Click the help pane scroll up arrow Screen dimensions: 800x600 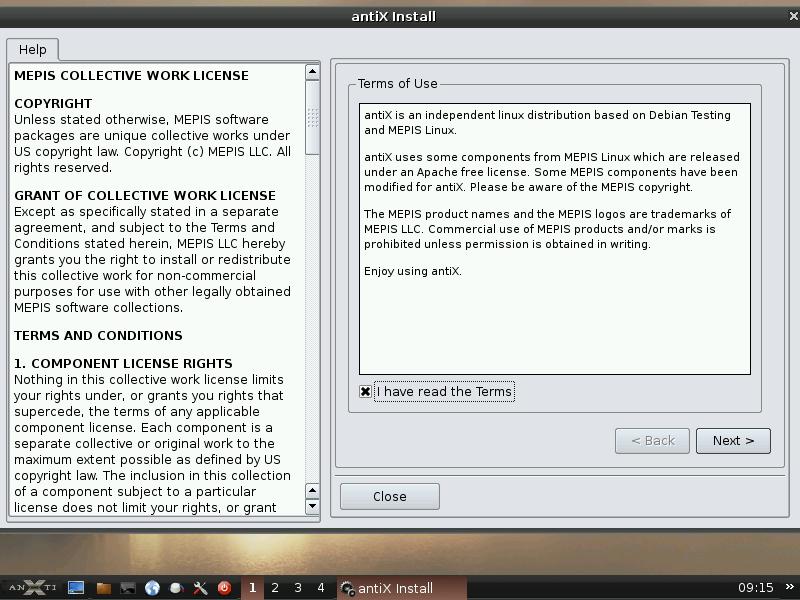click(x=312, y=72)
